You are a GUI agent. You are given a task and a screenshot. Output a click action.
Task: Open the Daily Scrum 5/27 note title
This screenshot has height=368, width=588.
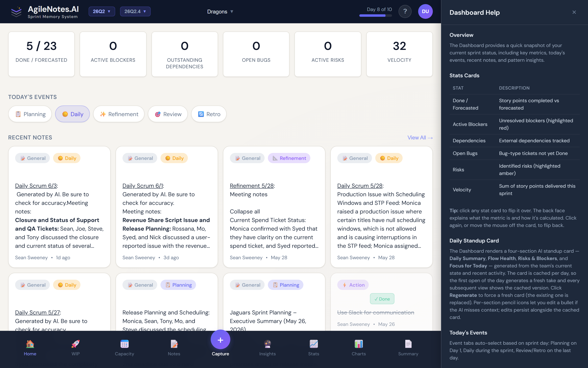coord(37,312)
